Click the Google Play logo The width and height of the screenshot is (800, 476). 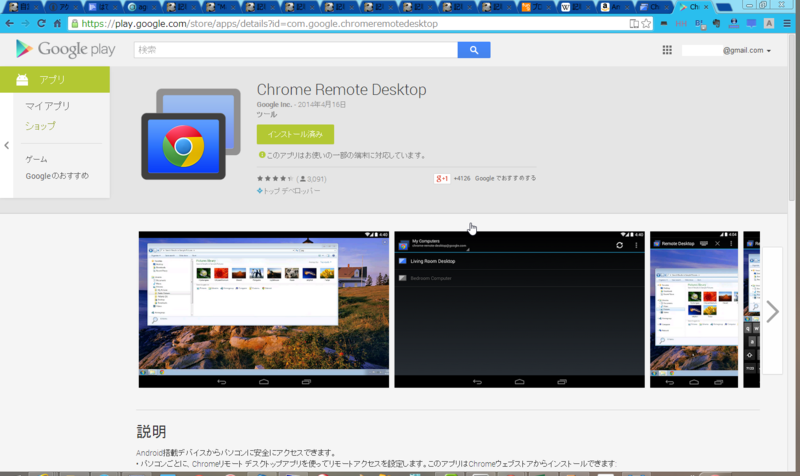tap(65, 49)
